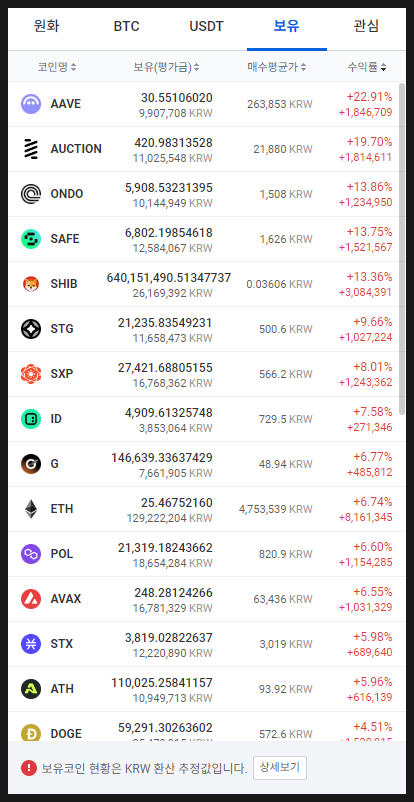This screenshot has width=414, height=802.
Task: Open the ONDO coin icon
Action: (31, 194)
